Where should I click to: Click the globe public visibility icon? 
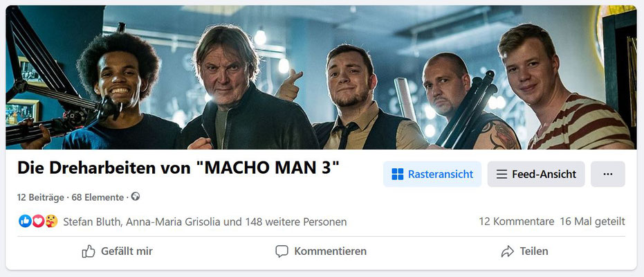136,197
